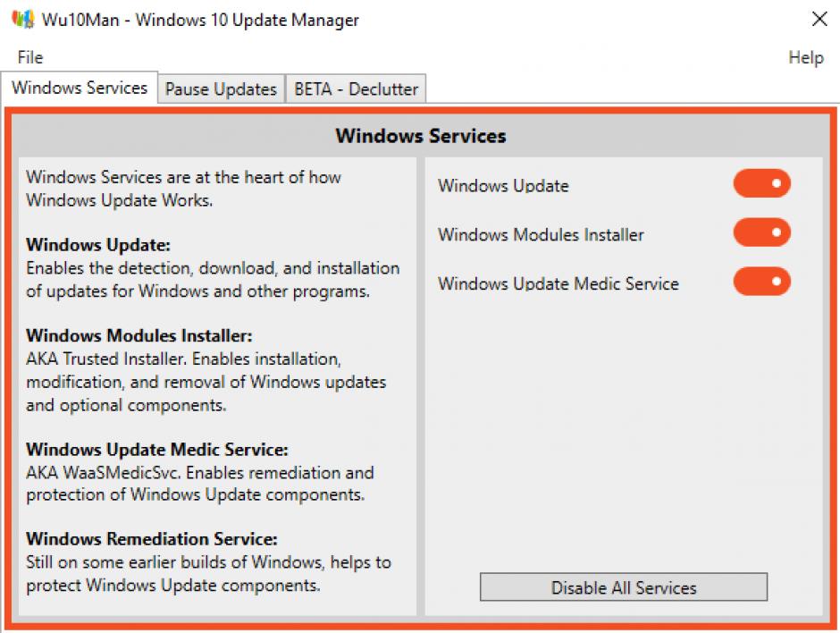Screen dimensions: 840x633
Task: Click the Windows Update Medic Service toggle label
Action: (559, 284)
